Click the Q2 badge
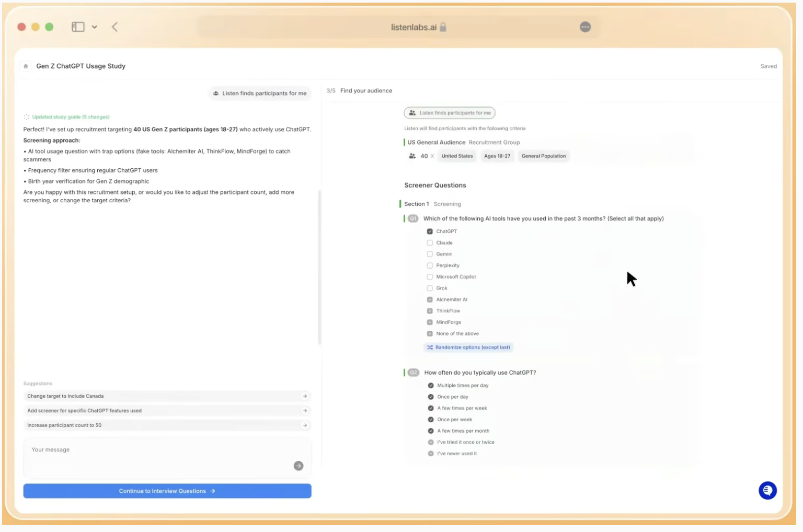 (x=414, y=373)
